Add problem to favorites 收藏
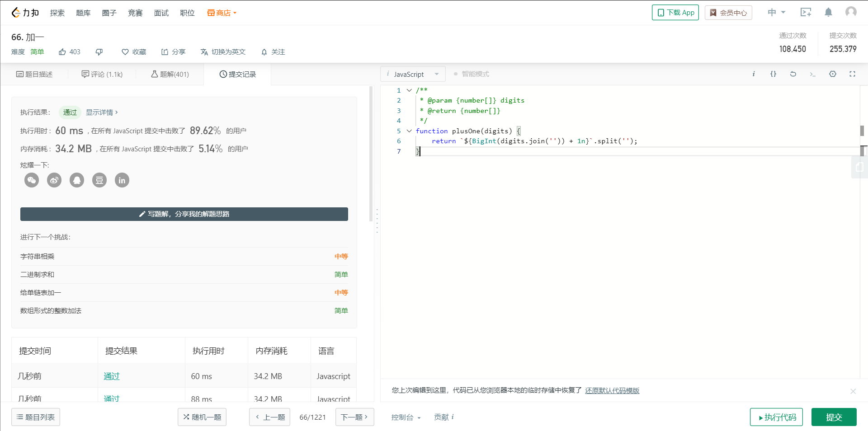 coord(134,52)
